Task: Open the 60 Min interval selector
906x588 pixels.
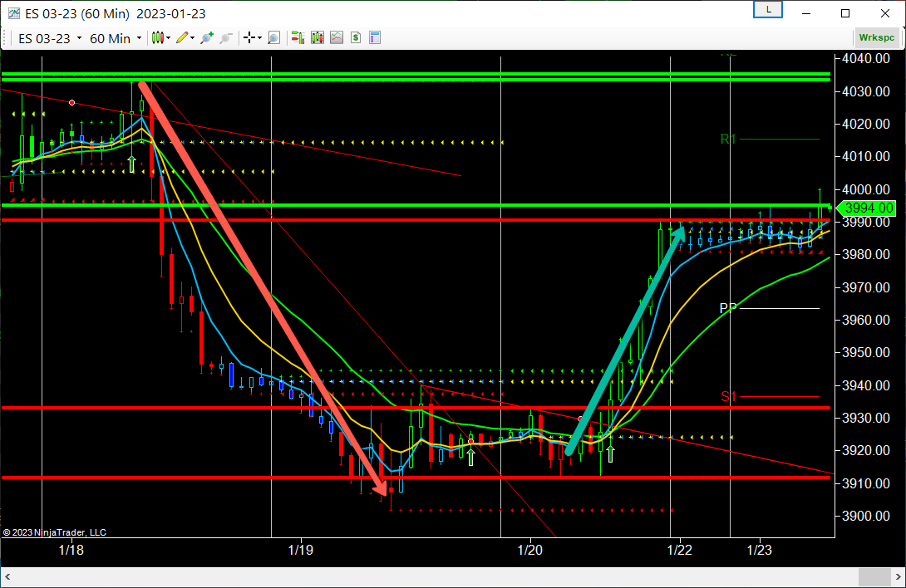Action: coord(115,38)
